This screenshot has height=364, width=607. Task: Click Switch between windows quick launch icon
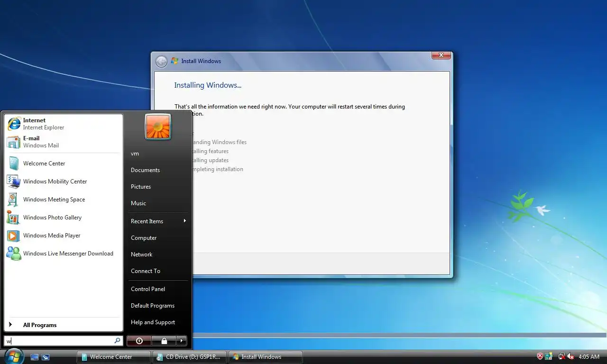(46, 357)
